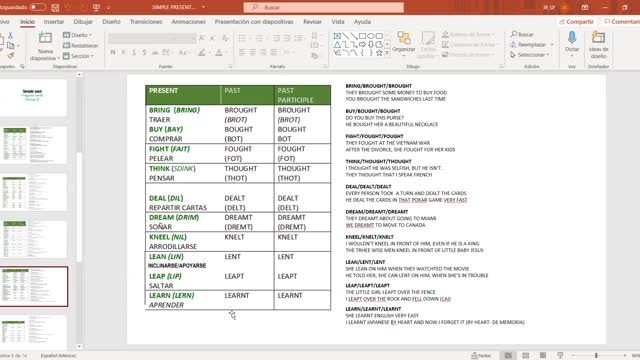Viewport: 640px width, 360px height.
Task: Switch to Slide Sorter view icon
Action: [526, 356]
